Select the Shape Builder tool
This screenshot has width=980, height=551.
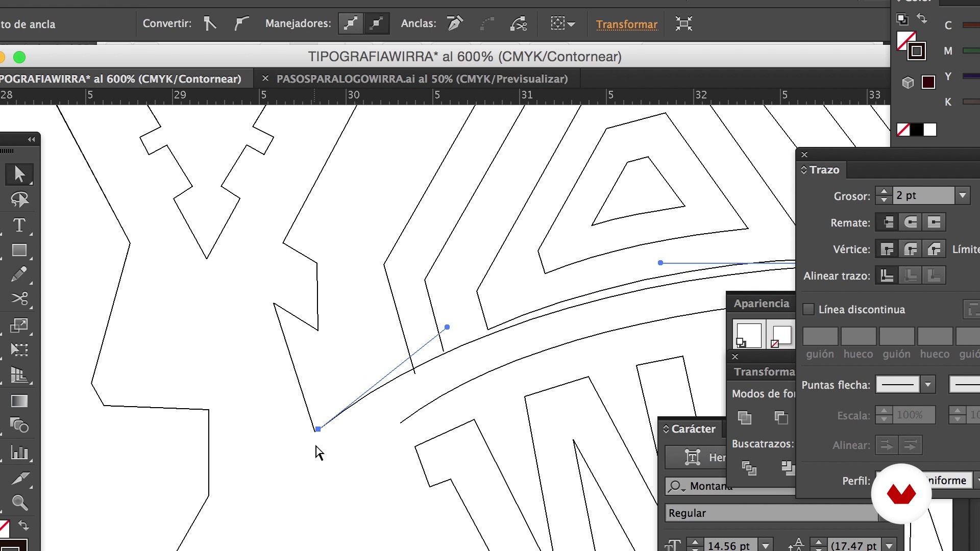coord(19,425)
